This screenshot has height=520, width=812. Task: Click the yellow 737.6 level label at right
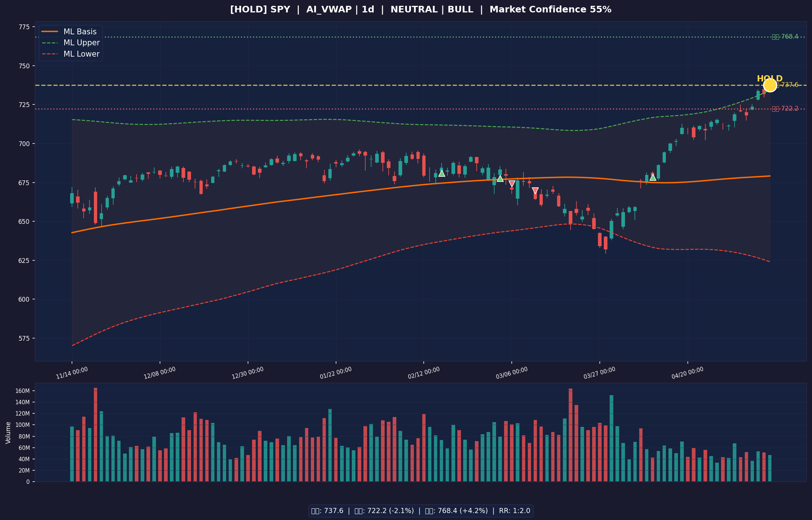tap(787, 85)
